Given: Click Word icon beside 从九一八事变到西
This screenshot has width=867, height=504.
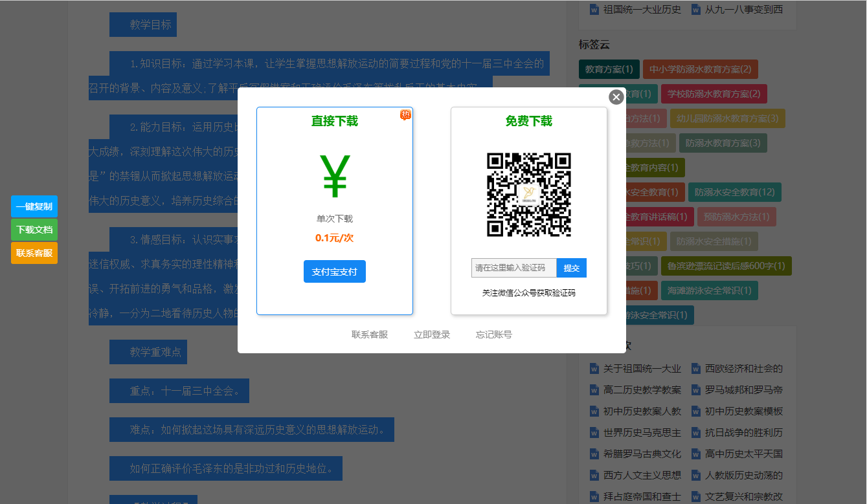Looking at the screenshot, I should pos(696,10).
